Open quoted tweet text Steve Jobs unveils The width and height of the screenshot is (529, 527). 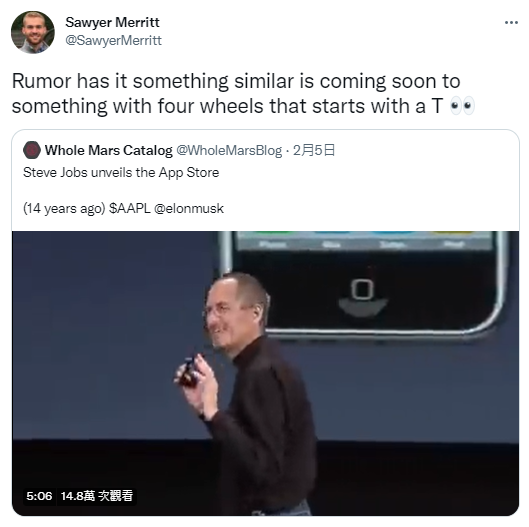(121, 172)
